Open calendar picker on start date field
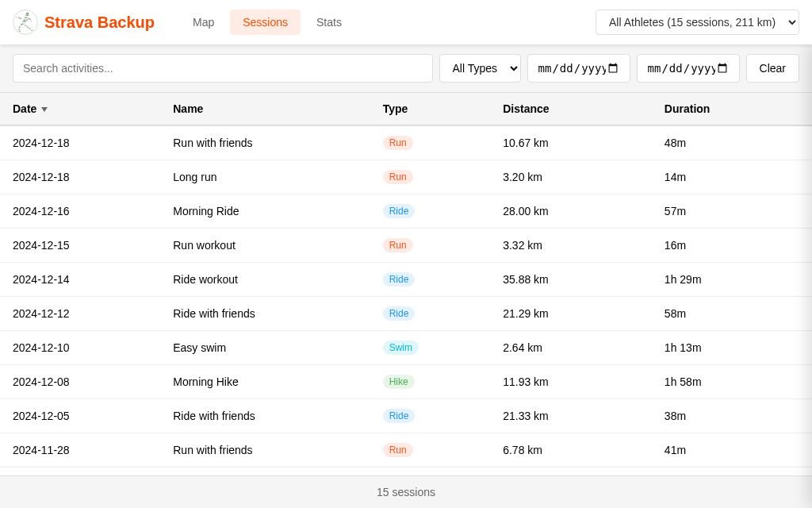The width and height of the screenshot is (812, 508). pos(613,68)
